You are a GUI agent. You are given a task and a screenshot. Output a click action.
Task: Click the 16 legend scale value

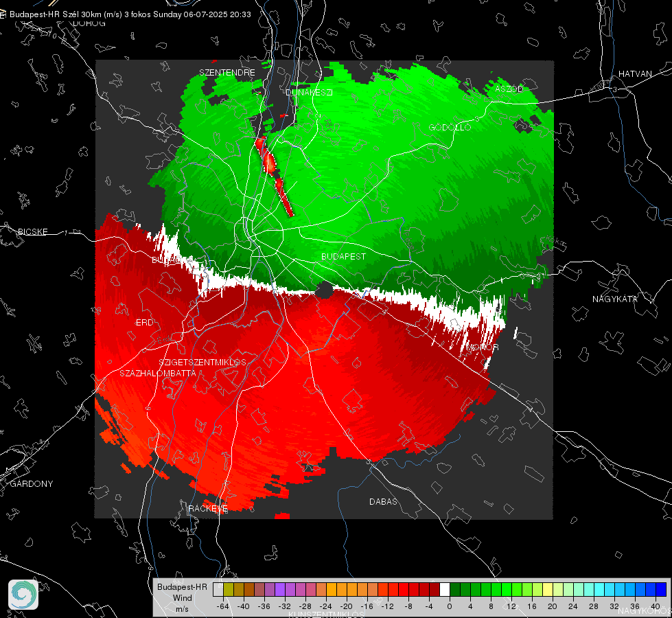click(532, 606)
